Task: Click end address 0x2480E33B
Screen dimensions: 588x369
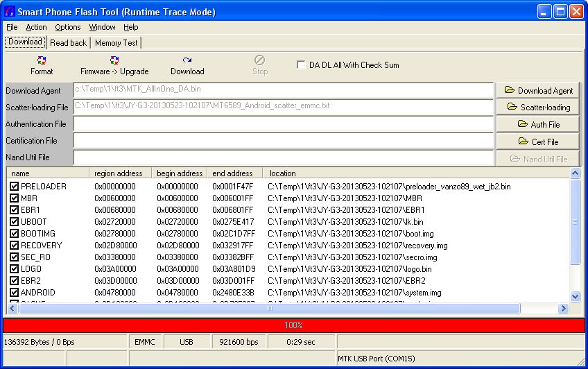Action: [x=233, y=293]
